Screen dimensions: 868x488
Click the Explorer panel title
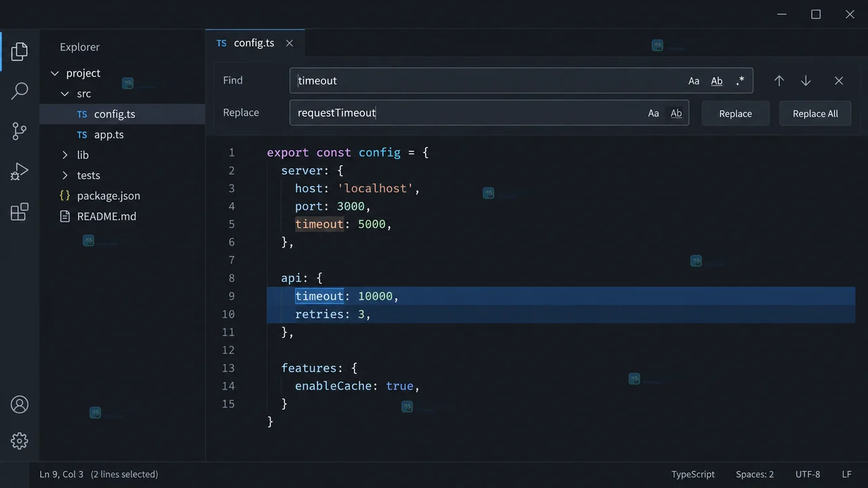point(79,47)
